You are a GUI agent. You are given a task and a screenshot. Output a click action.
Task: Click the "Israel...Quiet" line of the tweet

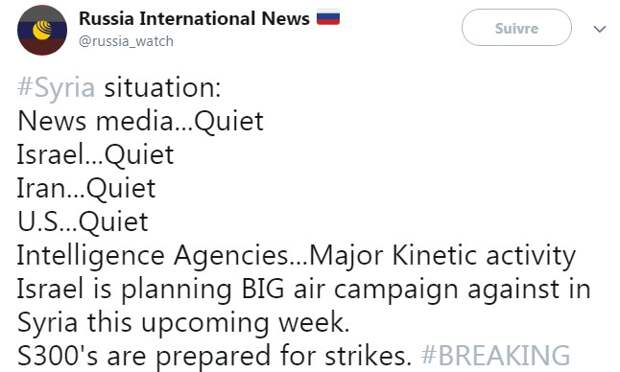(x=95, y=155)
